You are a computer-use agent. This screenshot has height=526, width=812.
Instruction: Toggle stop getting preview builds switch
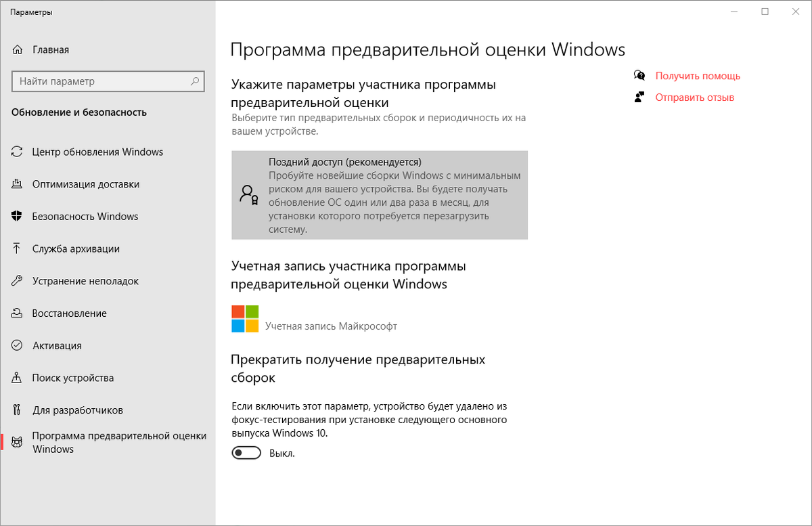[246, 453]
